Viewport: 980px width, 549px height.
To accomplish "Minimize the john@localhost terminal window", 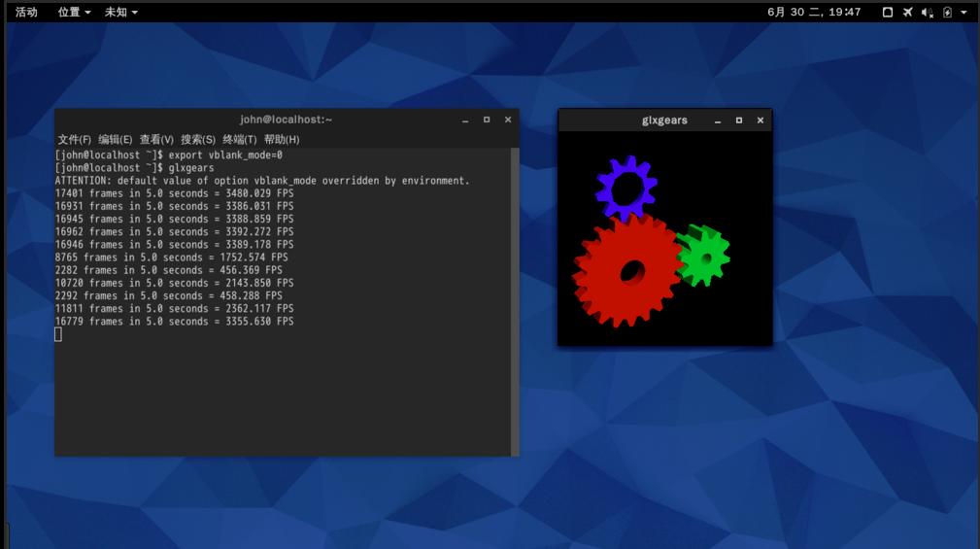I will point(465,120).
